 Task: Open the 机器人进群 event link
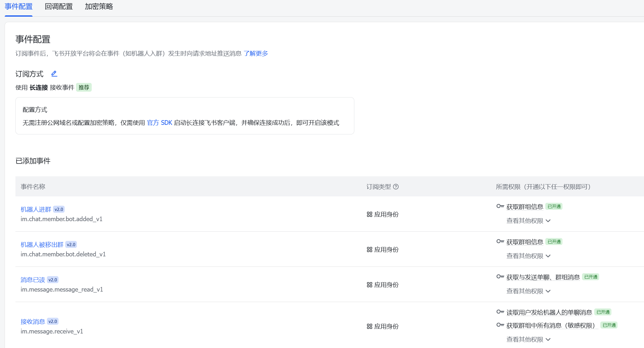36,209
